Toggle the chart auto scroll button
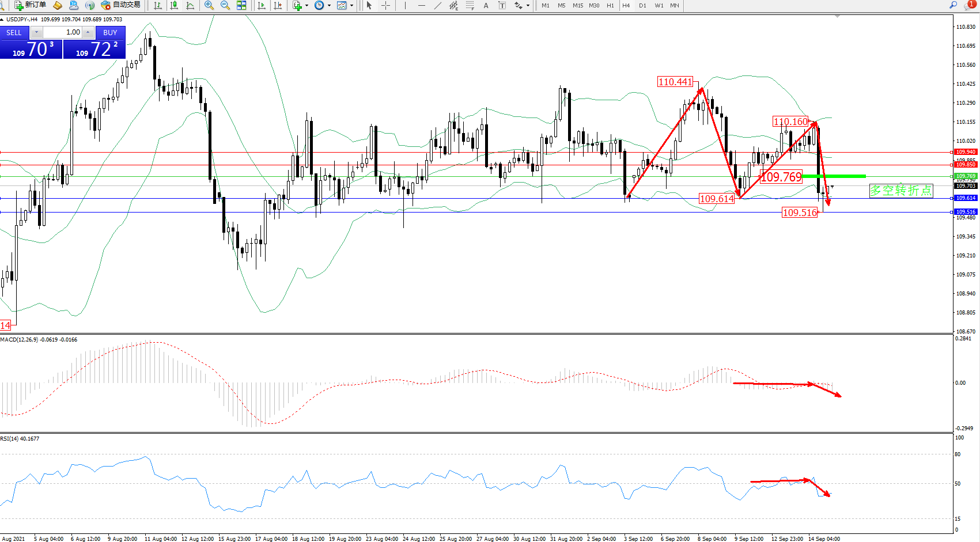Viewport: 980px width, 542px height. [262, 5]
